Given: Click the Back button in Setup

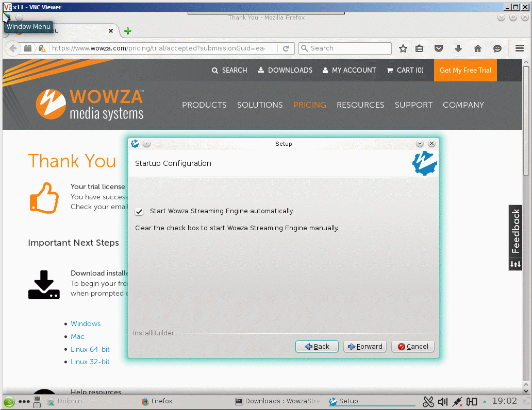Looking at the screenshot, I should pos(317,346).
